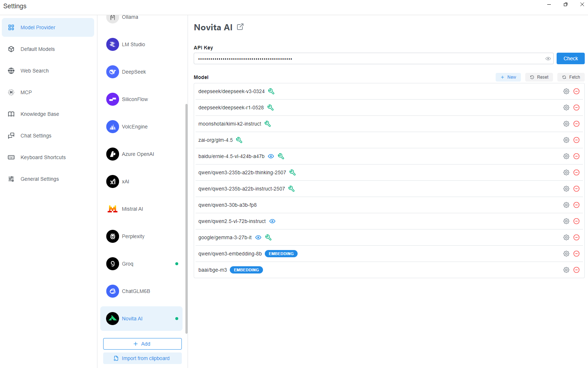Click EMBEDDING badge on baai/bge-m3
This screenshot has height=368, width=588.
(x=246, y=270)
